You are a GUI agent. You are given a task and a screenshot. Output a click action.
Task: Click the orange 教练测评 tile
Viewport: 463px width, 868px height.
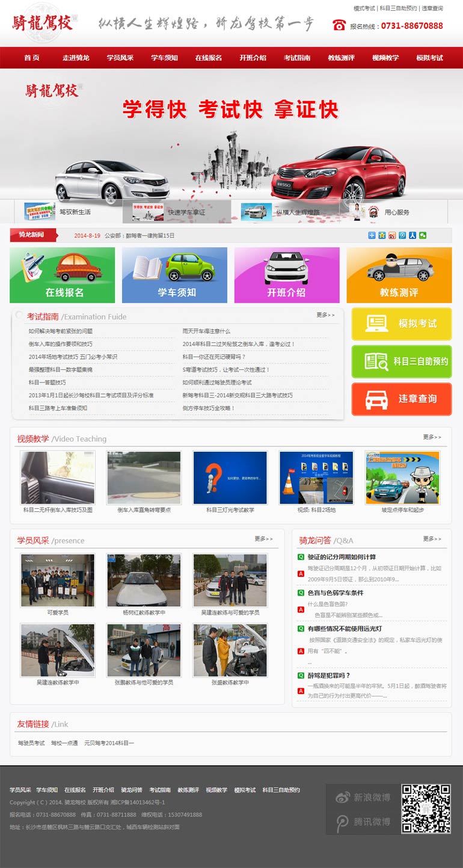pyautogui.click(x=399, y=275)
